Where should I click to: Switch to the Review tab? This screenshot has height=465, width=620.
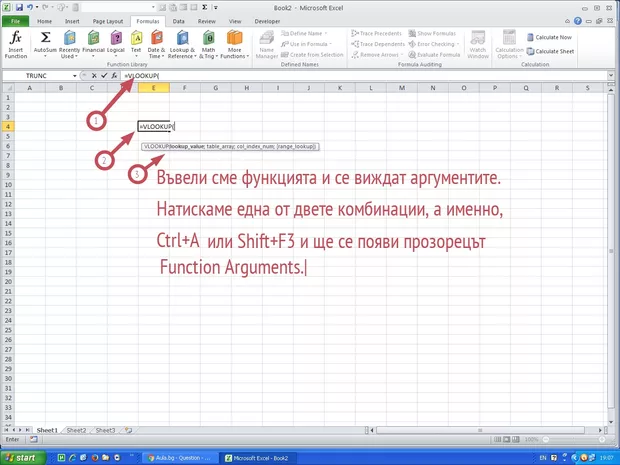[x=207, y=21]
